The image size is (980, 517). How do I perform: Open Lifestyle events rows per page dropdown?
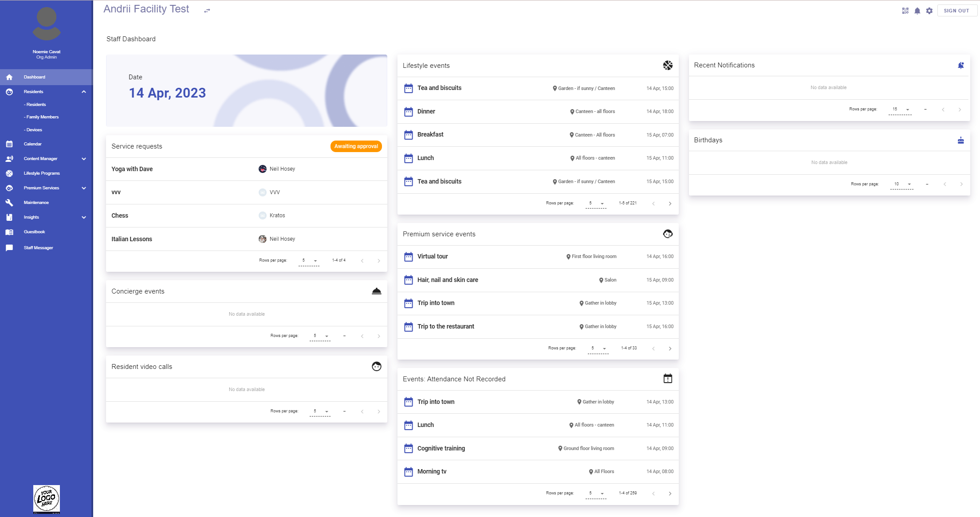[596, 203]
